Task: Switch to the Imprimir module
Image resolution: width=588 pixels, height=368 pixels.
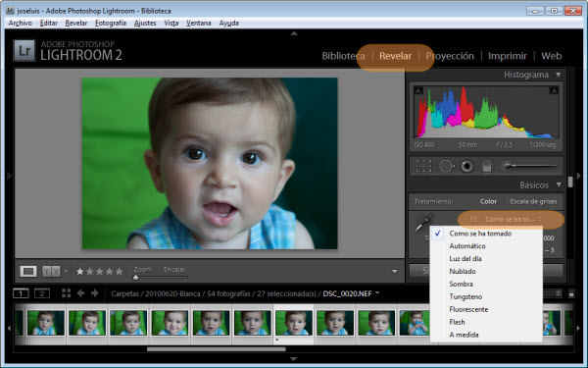Action: [x=508, y=56]
